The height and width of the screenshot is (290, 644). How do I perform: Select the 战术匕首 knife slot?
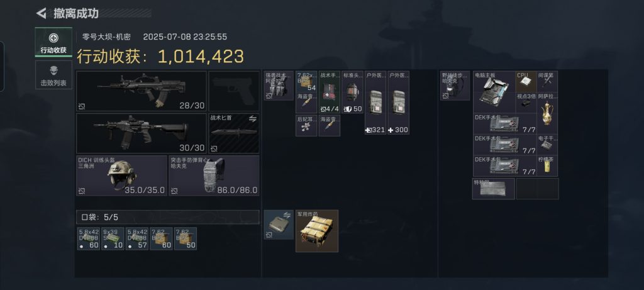pyautogui.click(x=234, y=133)
